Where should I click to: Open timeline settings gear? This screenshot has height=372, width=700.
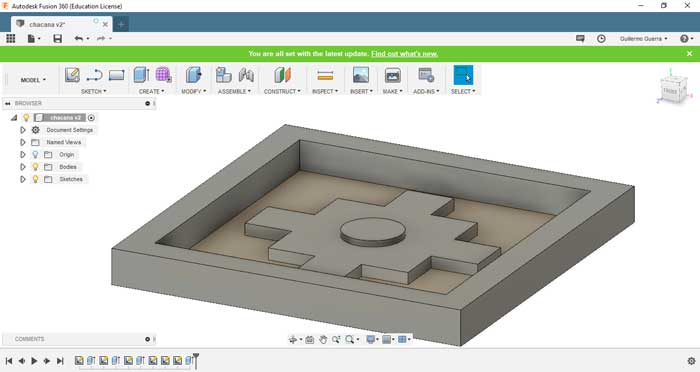point(691,361)
